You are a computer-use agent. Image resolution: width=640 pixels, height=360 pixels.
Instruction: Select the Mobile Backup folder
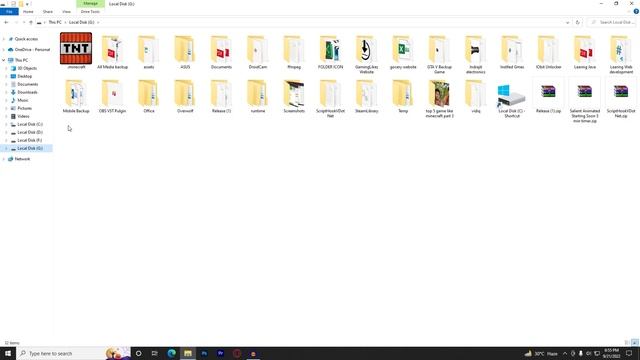tap(76, 96)
